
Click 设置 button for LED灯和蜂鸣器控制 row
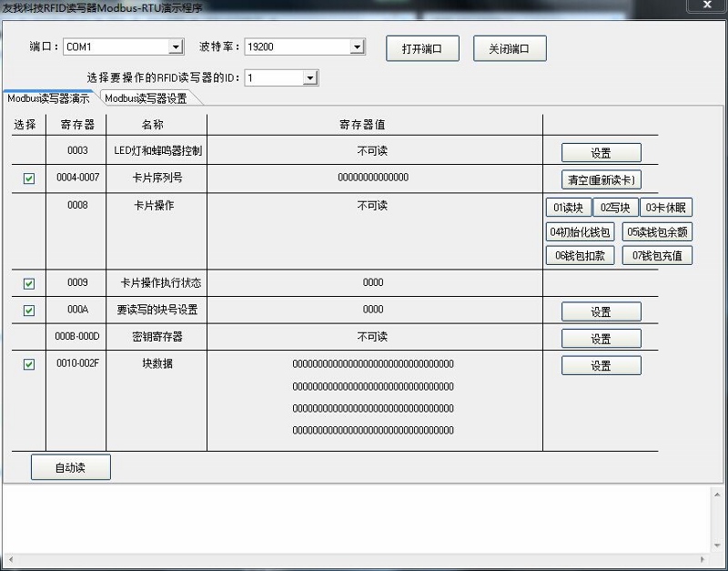tap(601, 152)
